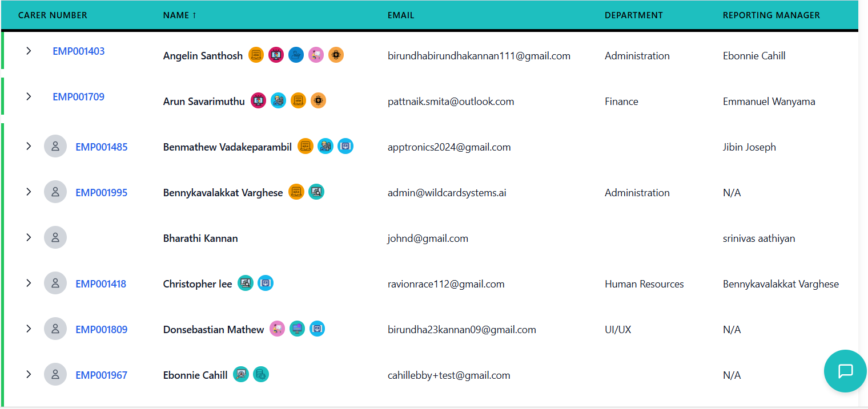Viewport: 868px width, 409px height.
Task: Click the light-orange chip badge beside Angelin Santhosh
Action: tap(336, 55)
